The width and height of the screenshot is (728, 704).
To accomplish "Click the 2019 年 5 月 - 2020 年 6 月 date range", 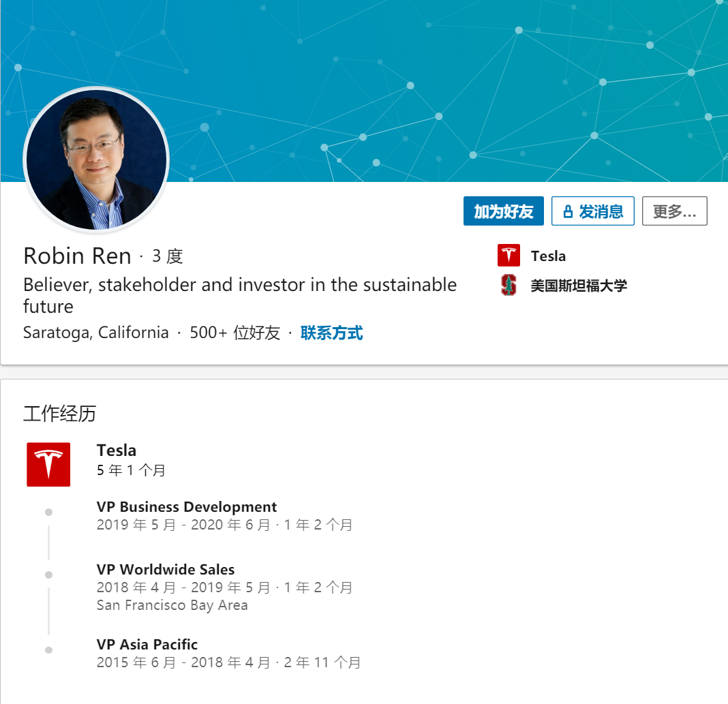I will click(183, 525).
